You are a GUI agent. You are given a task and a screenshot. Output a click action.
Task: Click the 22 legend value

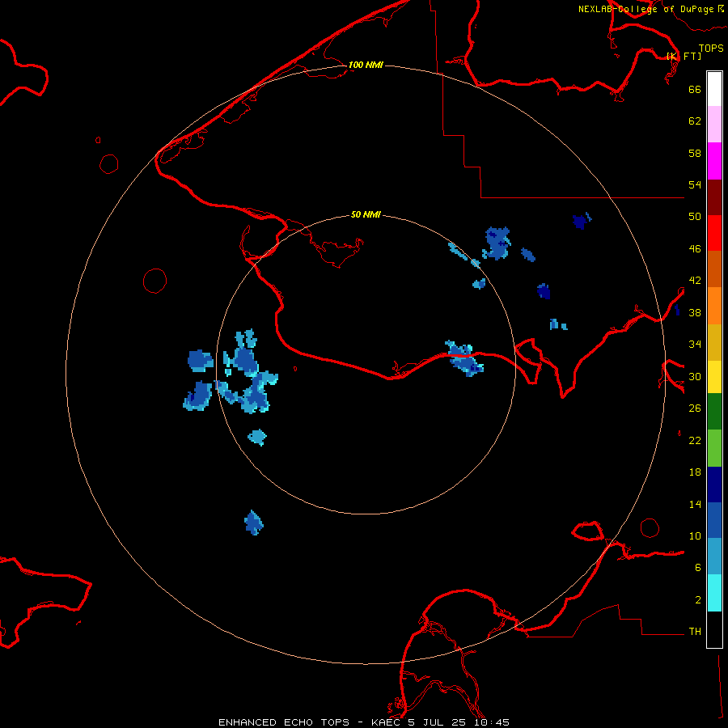click(x=695, y=440)
